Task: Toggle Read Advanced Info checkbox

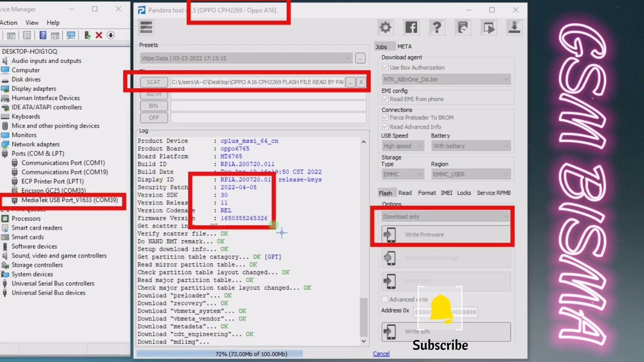Action: point(385,127)
